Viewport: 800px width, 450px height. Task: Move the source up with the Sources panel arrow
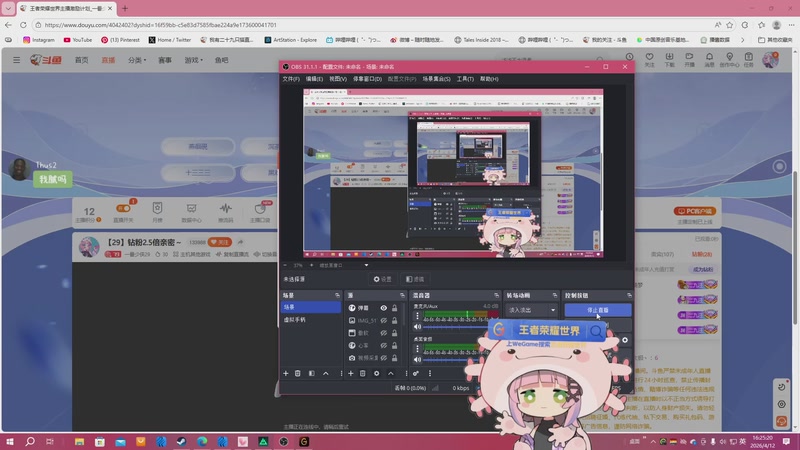tap(391, 373)
